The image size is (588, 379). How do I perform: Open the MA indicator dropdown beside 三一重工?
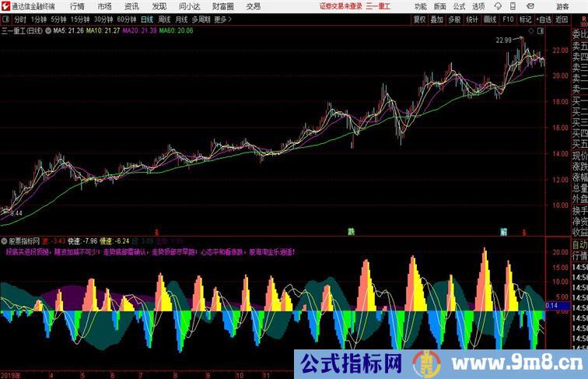48,31
